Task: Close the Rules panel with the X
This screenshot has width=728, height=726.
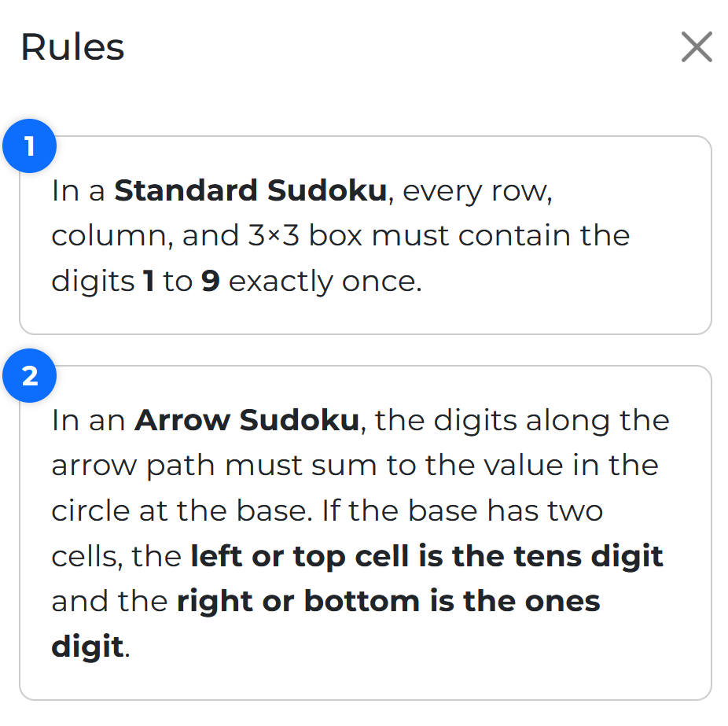Action: click(x=697, y=47)
